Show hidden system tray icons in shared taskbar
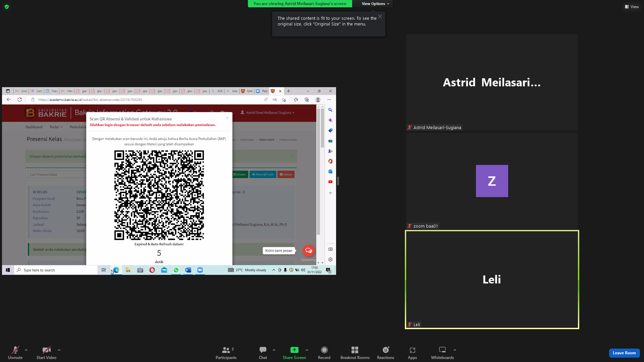This screenshot has height=362, width=644. tap(274, 270)
